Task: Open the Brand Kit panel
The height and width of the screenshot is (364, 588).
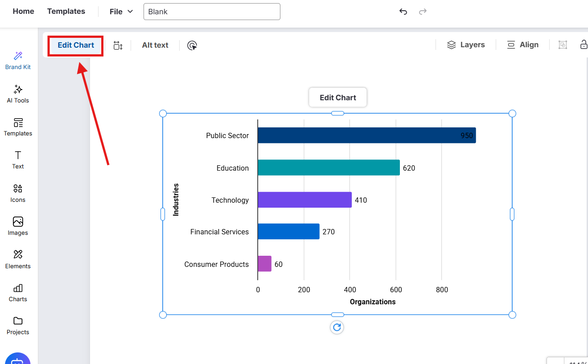Action: (x=18, y=61)
